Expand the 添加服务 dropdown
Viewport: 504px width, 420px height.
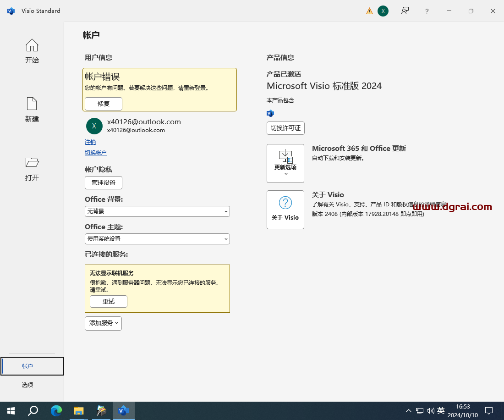[x=103, y=323]
